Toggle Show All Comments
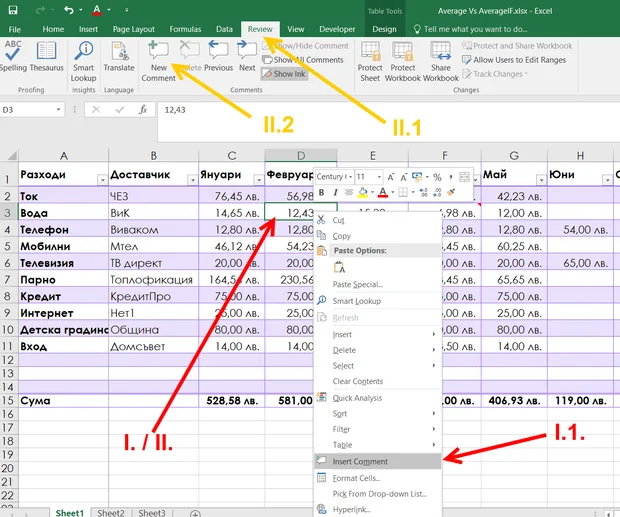This screenshot has height=517, width=620. point(303,60)
